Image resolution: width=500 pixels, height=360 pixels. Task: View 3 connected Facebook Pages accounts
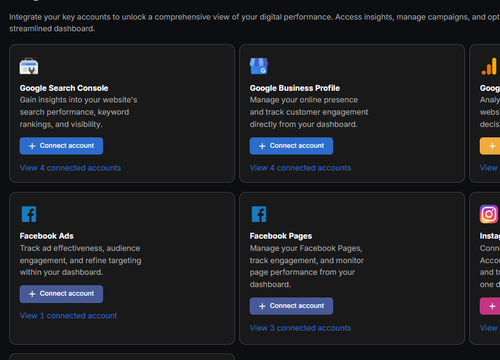coord(300,328)
